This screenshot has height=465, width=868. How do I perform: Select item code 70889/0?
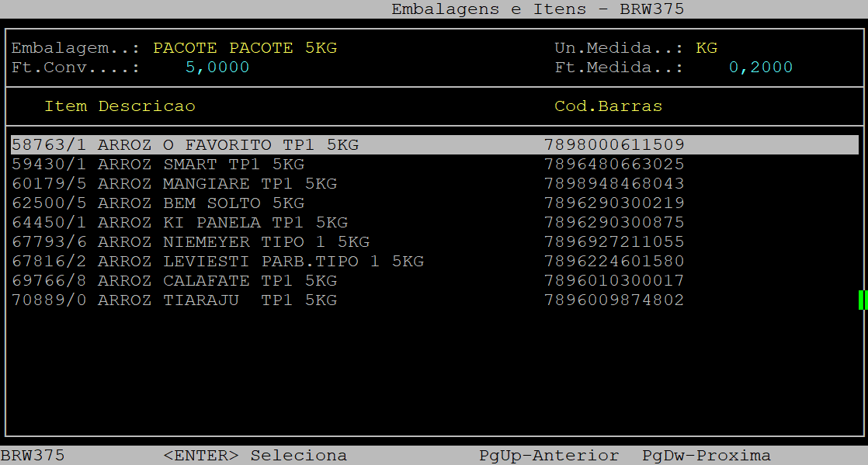49,300
